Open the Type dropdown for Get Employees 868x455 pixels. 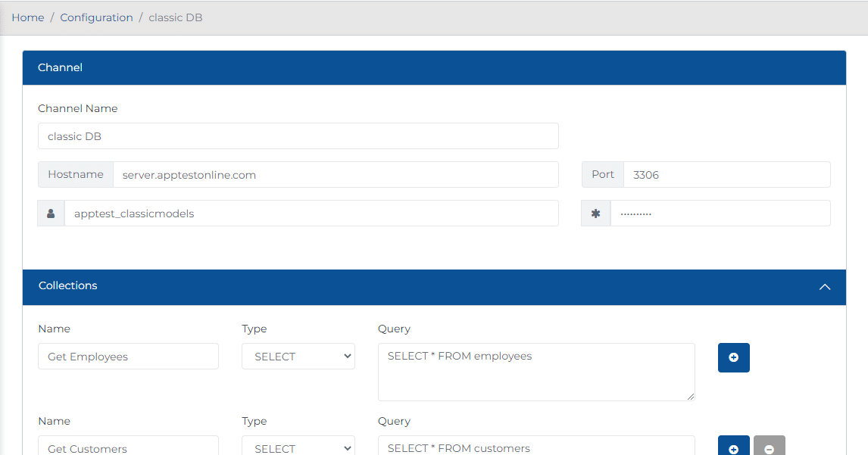tap(298, 356)
